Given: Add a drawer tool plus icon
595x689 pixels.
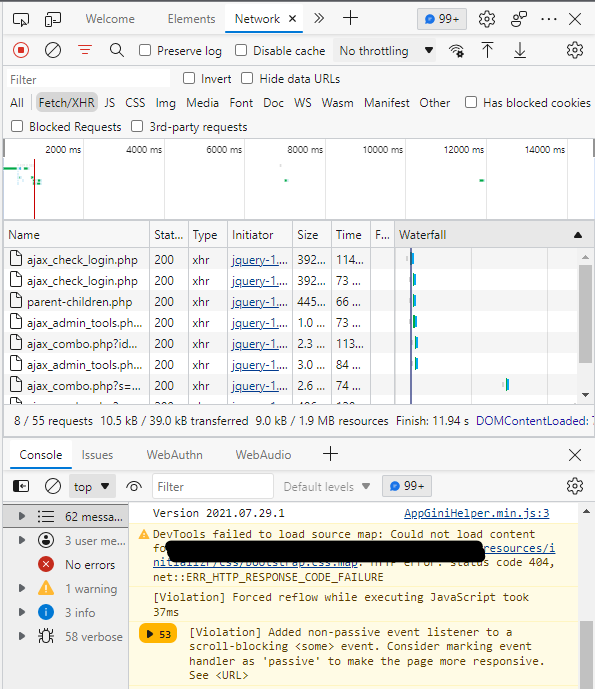Looking at the screenshot, I should point(330,453).
